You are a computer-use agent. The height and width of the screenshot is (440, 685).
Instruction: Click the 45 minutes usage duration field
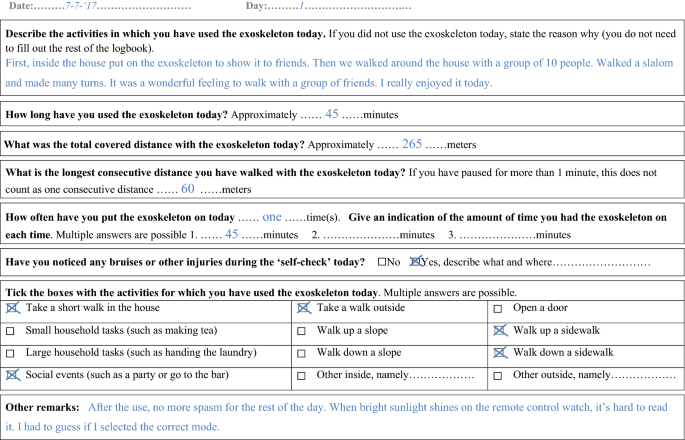pos(333,115)
